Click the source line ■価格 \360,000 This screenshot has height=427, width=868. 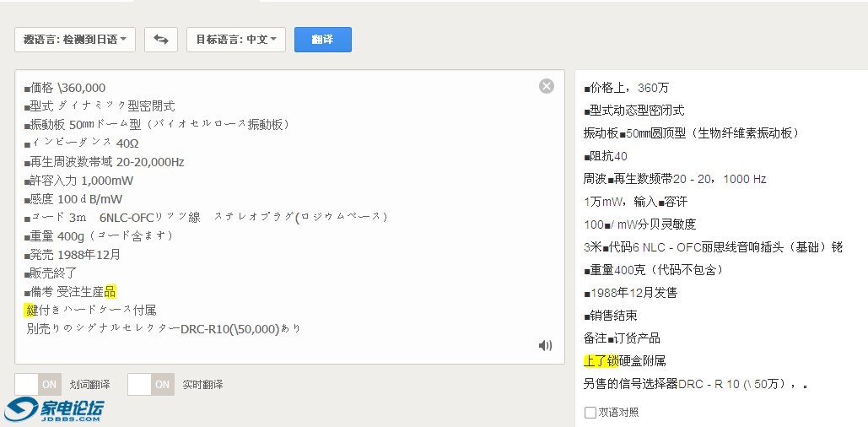click(66, 88)
